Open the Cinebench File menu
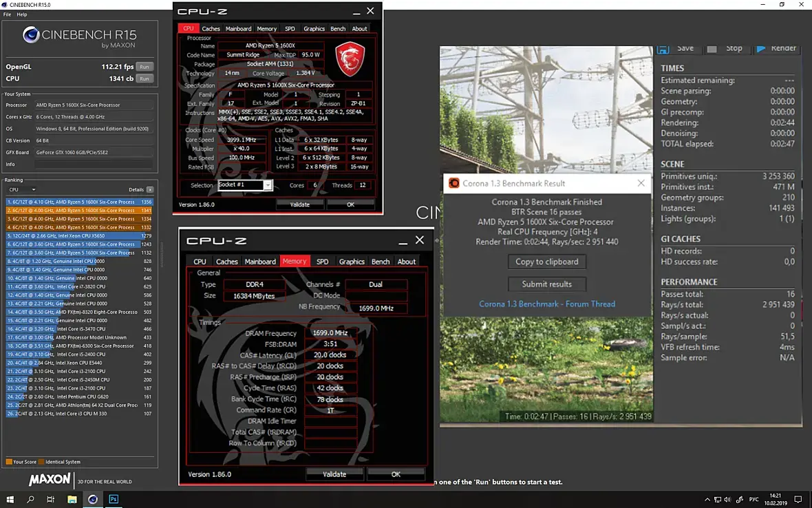The image size is (812, 508). pyautogui.click(x=8, y=14)
